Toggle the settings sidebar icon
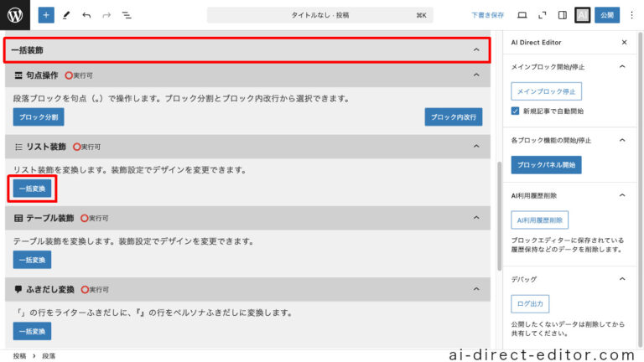This screenshot has height=362, width=644. pos(563,15)
